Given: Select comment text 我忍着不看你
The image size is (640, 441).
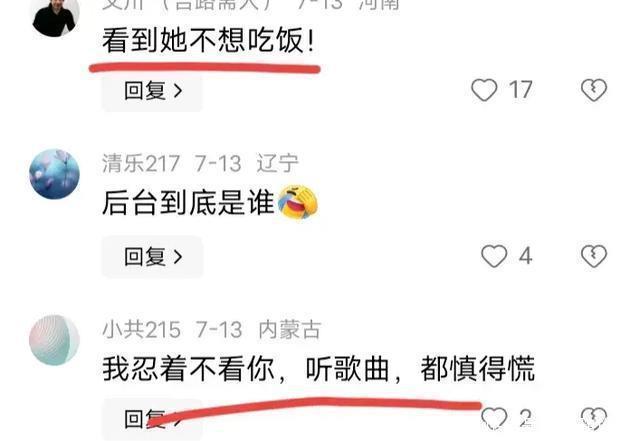Looking at the screenshot, I should tap(188, 369).
